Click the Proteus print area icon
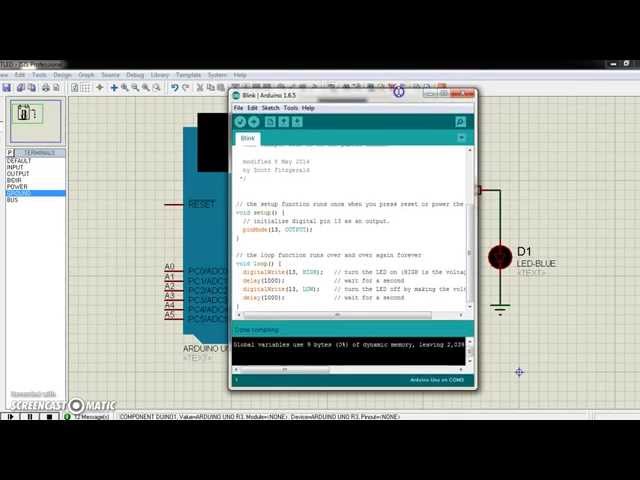Screen dimensions: 640x480 (56, 87)
